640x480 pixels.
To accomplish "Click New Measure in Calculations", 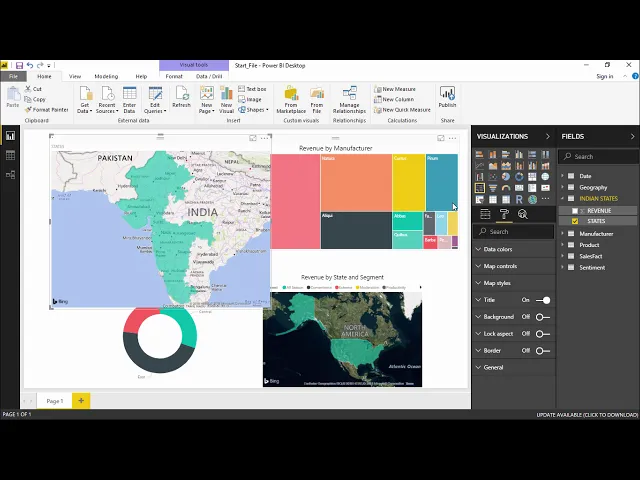I will 395,89.
